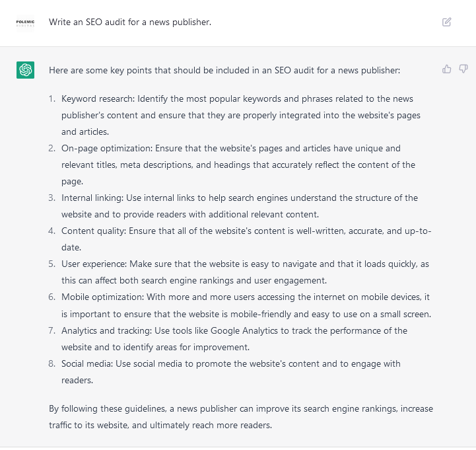Click the "Content quality" list item heading
Screen dimensions: 476x450
pos(92,231)
